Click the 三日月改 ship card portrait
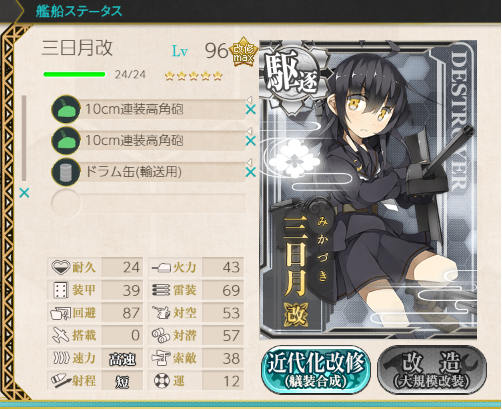Image resolution: width=502 pixels, height=410 pixels. click(368, 190)
